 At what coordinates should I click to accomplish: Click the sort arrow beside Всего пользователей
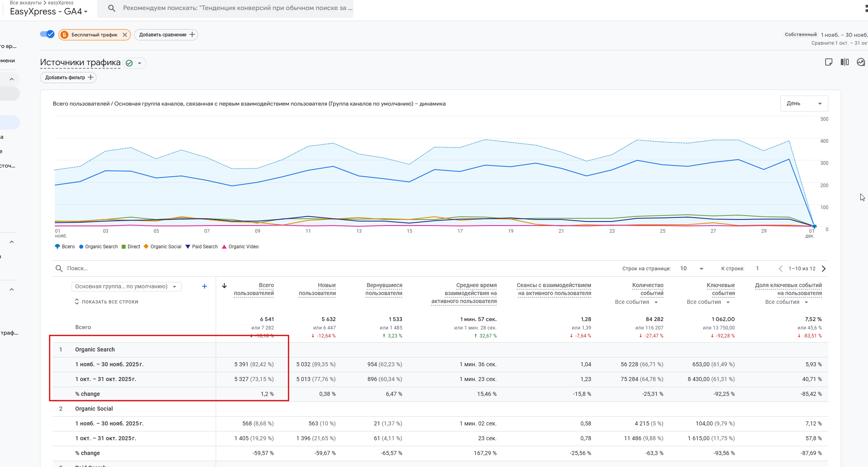point(225,285)
